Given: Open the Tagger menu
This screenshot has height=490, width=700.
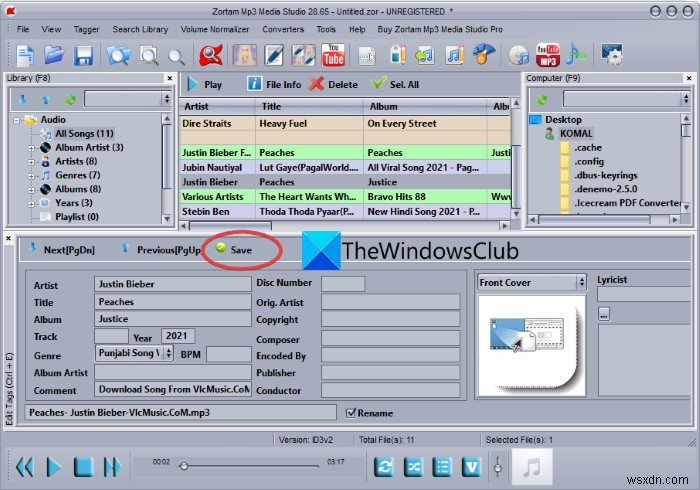Looking at the screenshot, I should 87,29.
